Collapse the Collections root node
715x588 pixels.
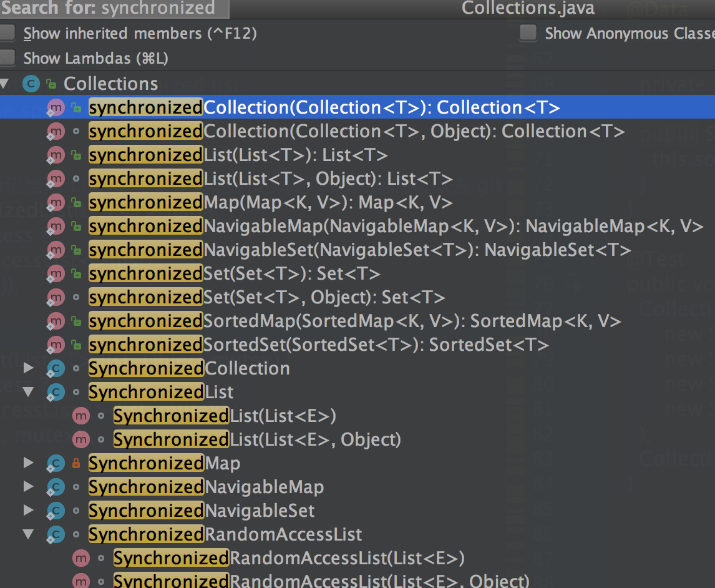[6, 84]
